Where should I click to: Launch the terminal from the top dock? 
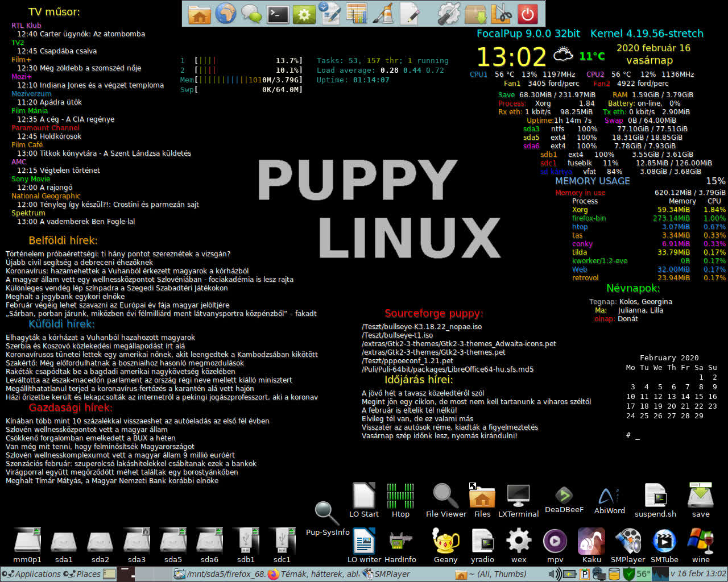(x=278, y=14)
